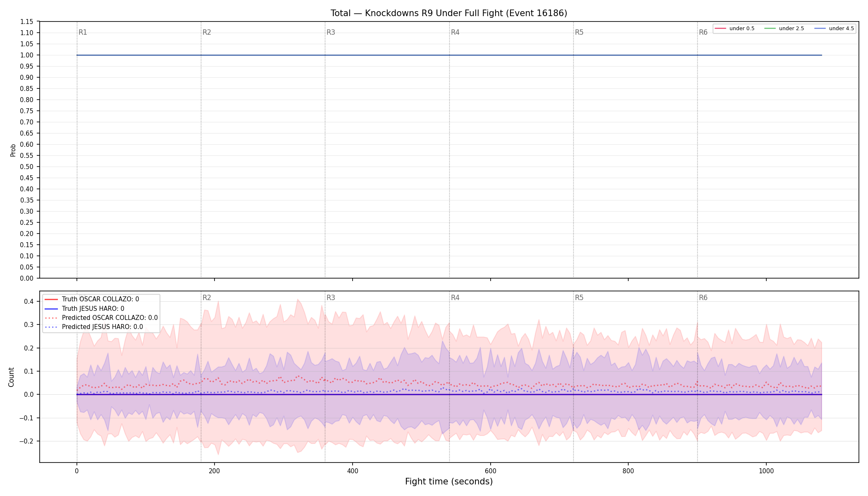Click the chart title mentioning Event 16186
This screenshot has height=496, width=868.
pyautogui.click(x=449, y=13)
